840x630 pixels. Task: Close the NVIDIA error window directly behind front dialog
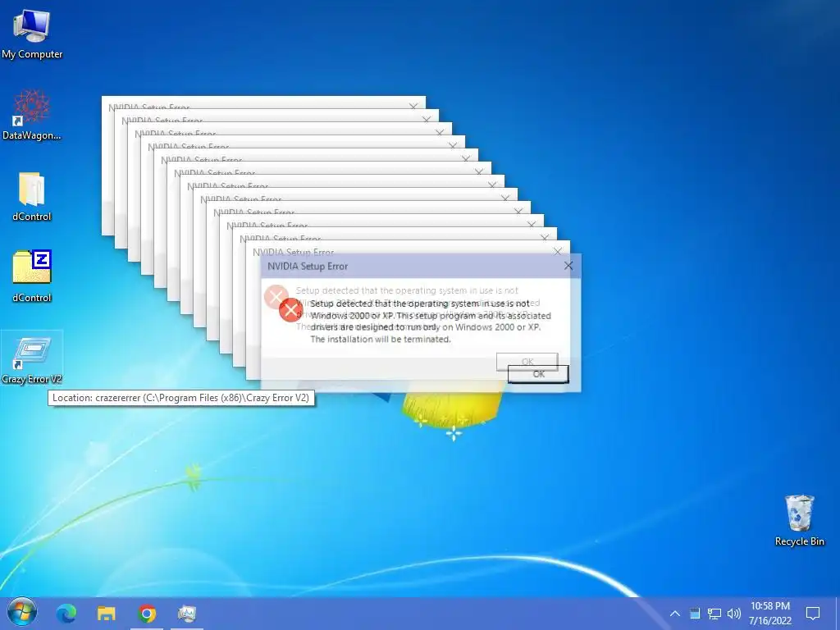[x=558, y=251]
